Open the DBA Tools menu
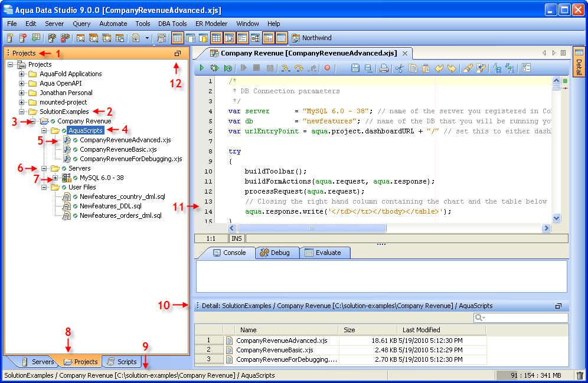The height and width of the screenshot is (383, 588). [x=172, y=24]
